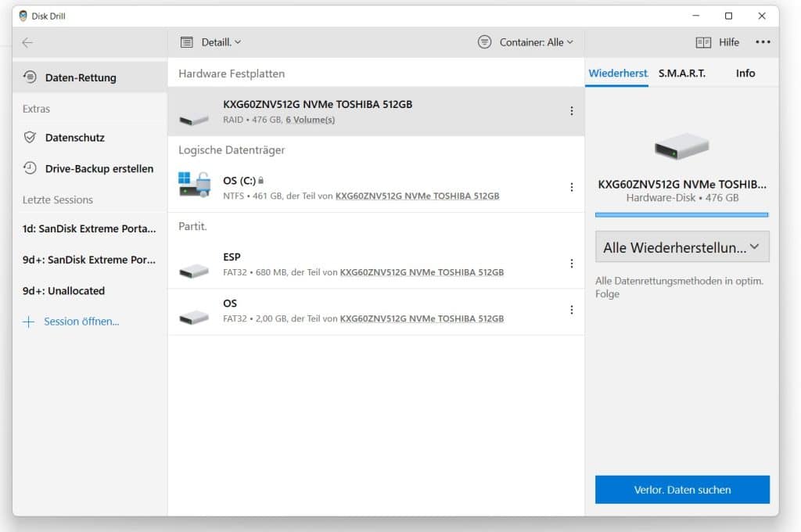
Task: Click the Hilfe book icon
Action: click(703, 42)
